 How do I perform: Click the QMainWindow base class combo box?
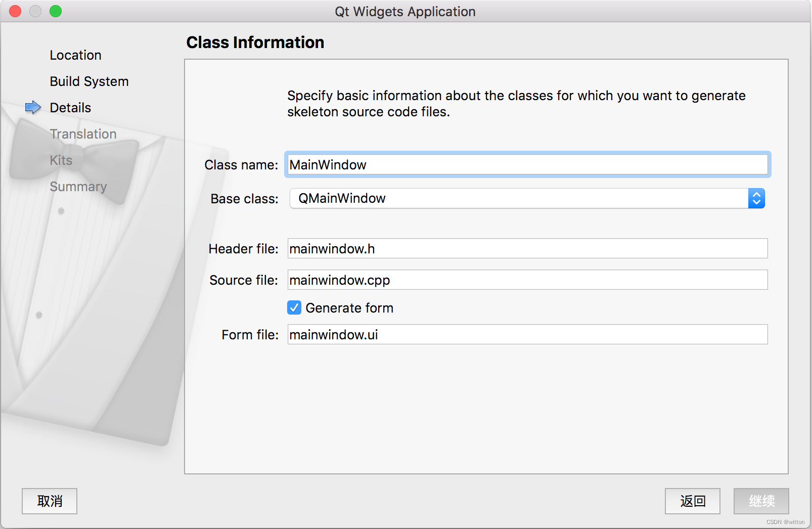pyautogui.click(x=518, y=198)
